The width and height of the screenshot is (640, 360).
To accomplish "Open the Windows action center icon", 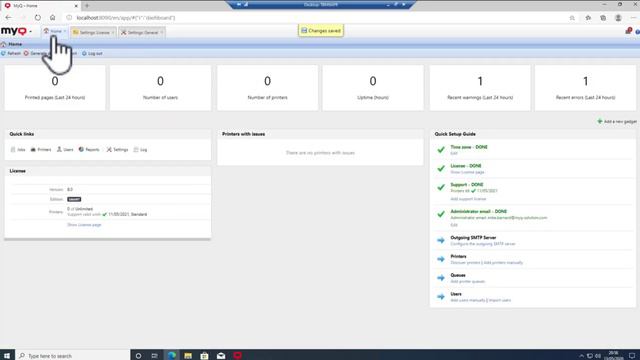I will pos(632,356).
